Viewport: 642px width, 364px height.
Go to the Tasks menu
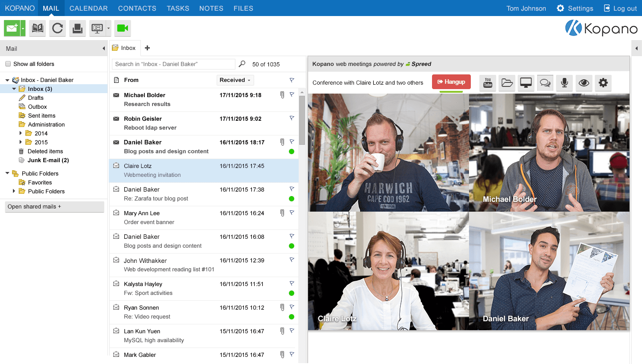(x=178, y=8)
